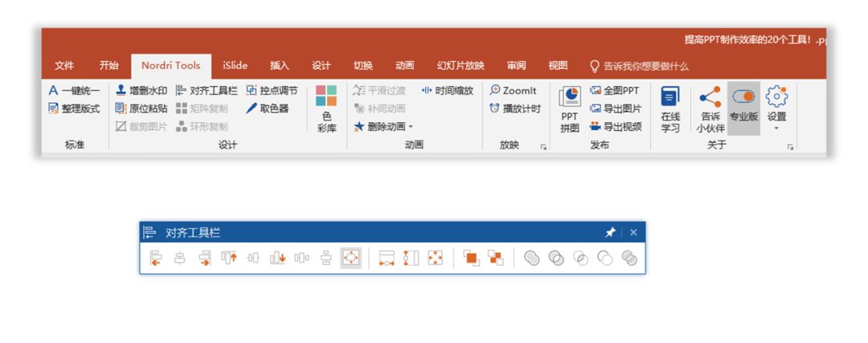The height and width of the screenshot is (343, 868).
Task: Click the 一键统一 button
Action: click(x=74, y=91)
